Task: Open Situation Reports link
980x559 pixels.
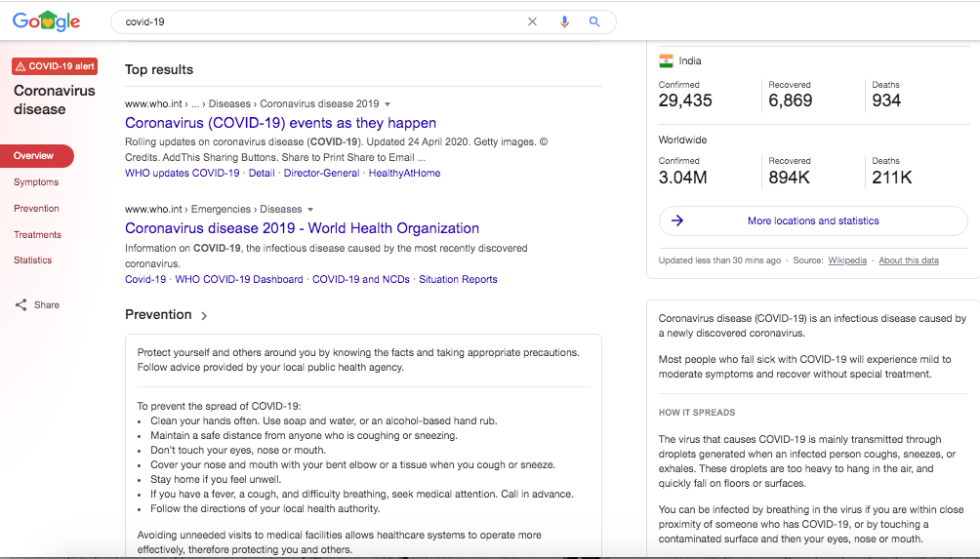Action: click(x=458, y=279)
